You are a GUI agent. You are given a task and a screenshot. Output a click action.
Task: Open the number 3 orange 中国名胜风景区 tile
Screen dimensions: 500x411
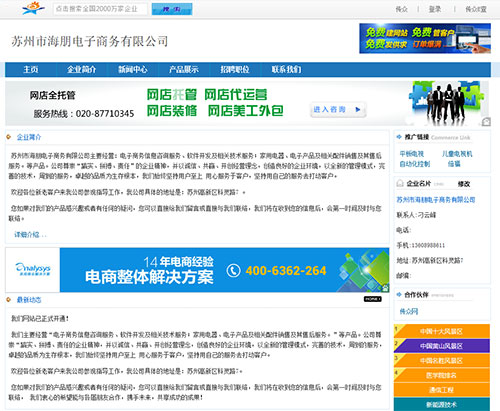point(442,360)
